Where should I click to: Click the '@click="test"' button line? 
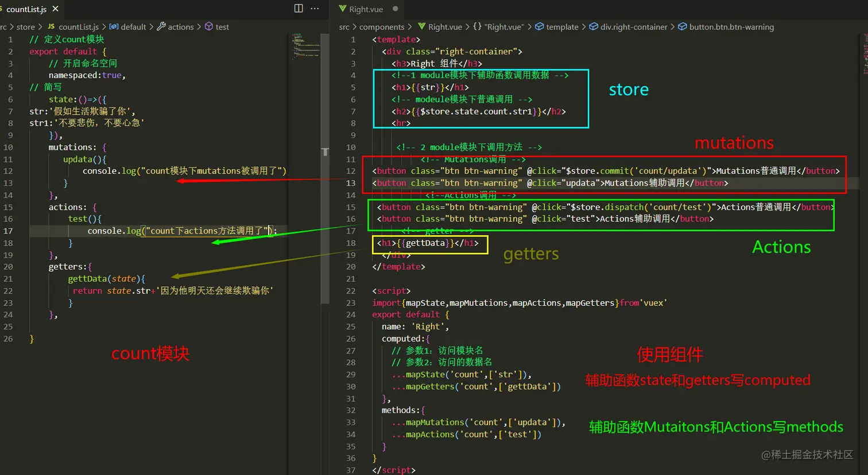pos(545,219)
